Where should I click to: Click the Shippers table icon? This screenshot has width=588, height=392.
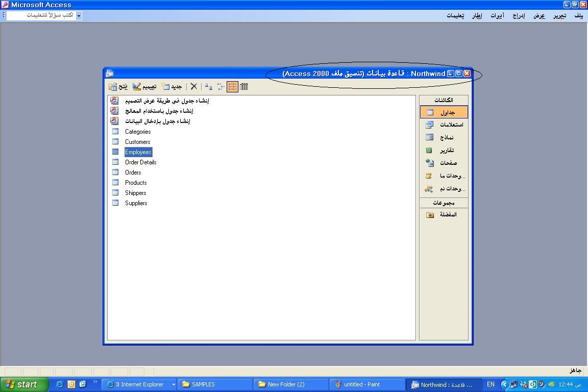point(115,192)
